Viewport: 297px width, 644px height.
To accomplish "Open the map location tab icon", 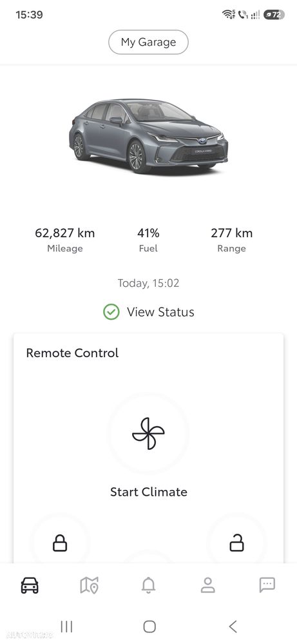I will click(89, 585).
